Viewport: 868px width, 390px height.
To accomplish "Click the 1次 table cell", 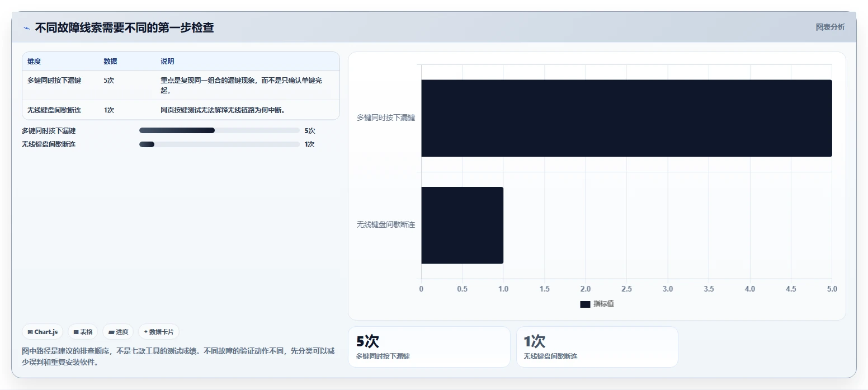I will (x=109, y=110).
